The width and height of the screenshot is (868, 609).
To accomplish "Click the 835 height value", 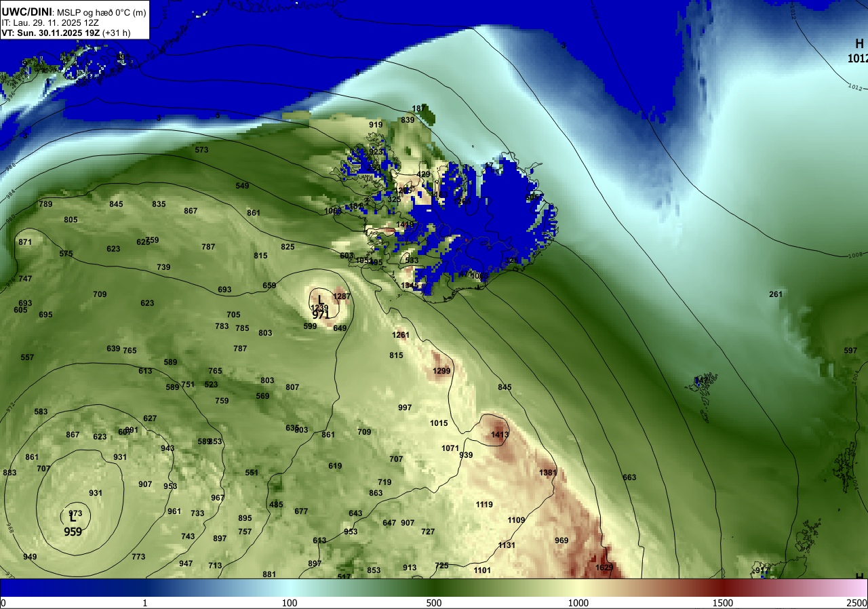I will [159, 204].
